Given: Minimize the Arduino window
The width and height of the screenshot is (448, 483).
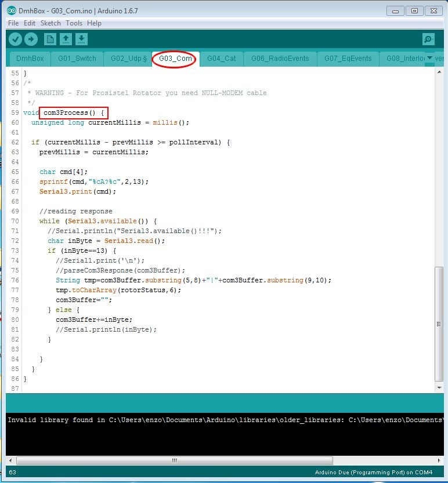Looking at the screenshot, I should [x=396, y=11].
